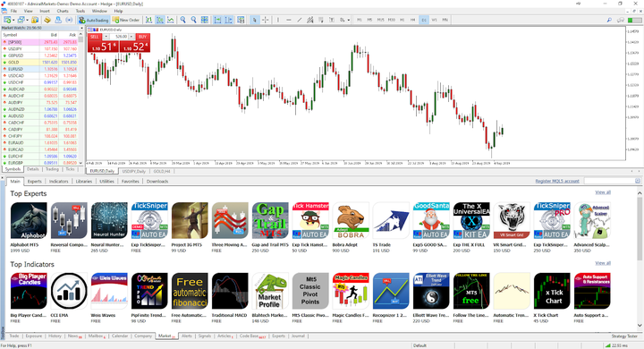The image size is (644, 349).
Task: Zoom out on the chart
Action: click(x=193, y=20)
